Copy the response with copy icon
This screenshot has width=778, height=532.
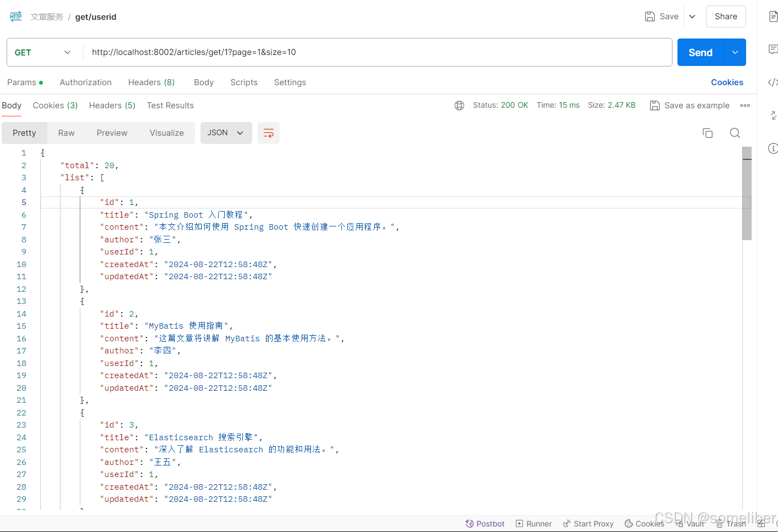point(708,133)
